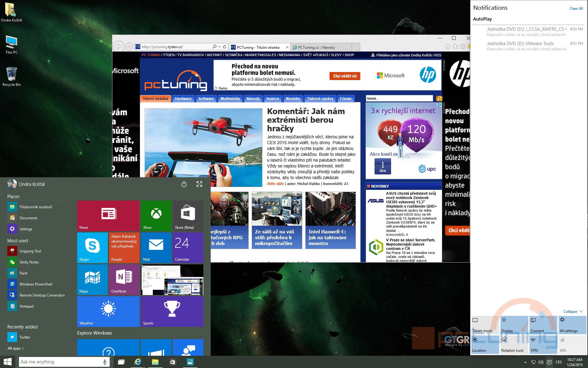Image resolution: width=588 pixels, height=368 pixels.
Task: Clear all notifications
Action: point(576,9)
